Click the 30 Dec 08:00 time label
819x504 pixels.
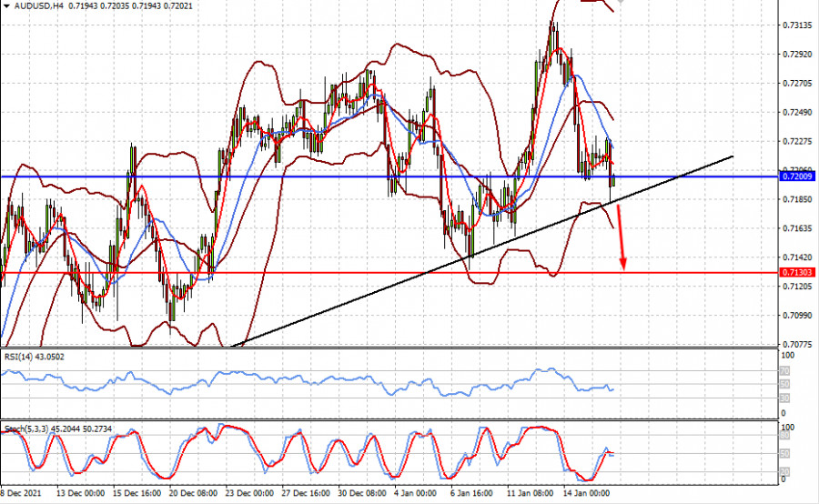(x=362, y=493)
